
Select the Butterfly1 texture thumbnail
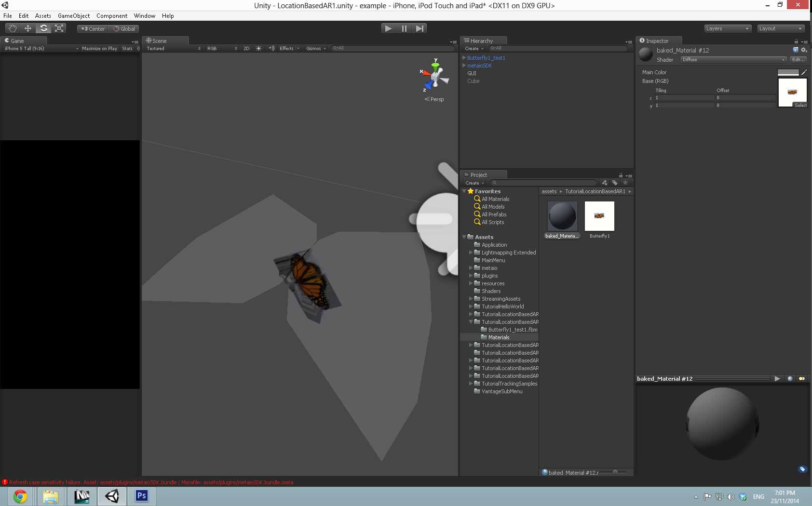(599, 216)
